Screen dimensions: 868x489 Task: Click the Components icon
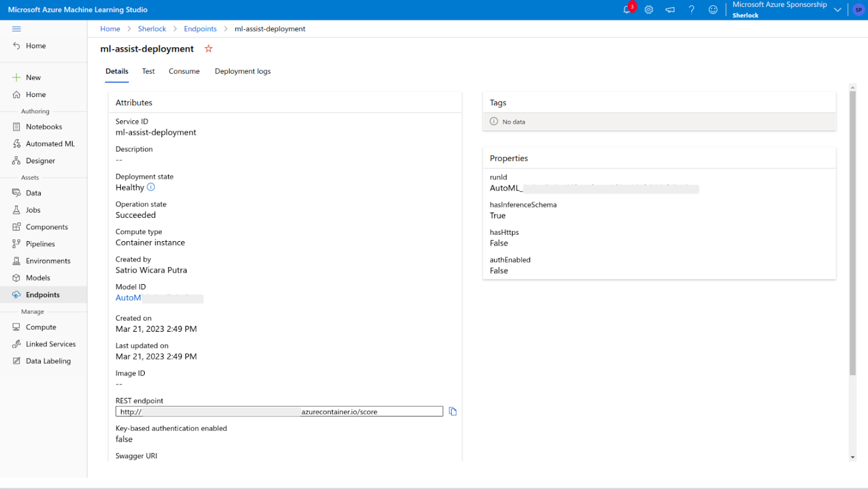pos(16,227)
